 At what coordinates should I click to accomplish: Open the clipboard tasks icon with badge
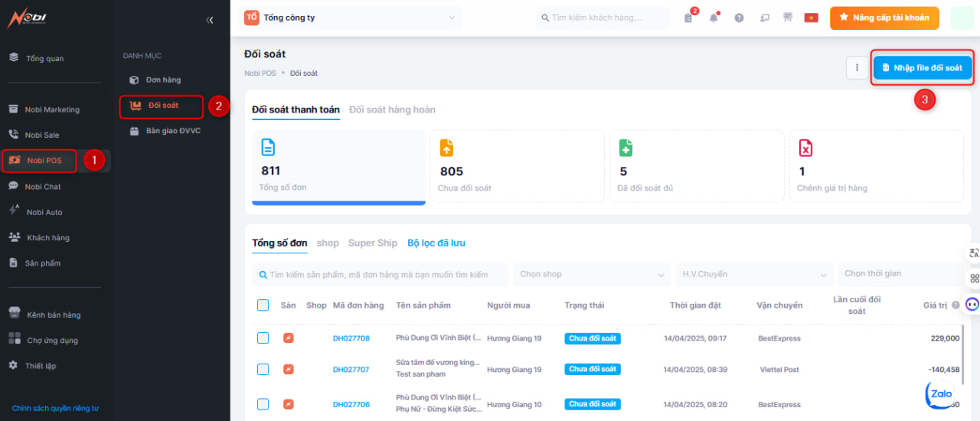click(688, 18)
